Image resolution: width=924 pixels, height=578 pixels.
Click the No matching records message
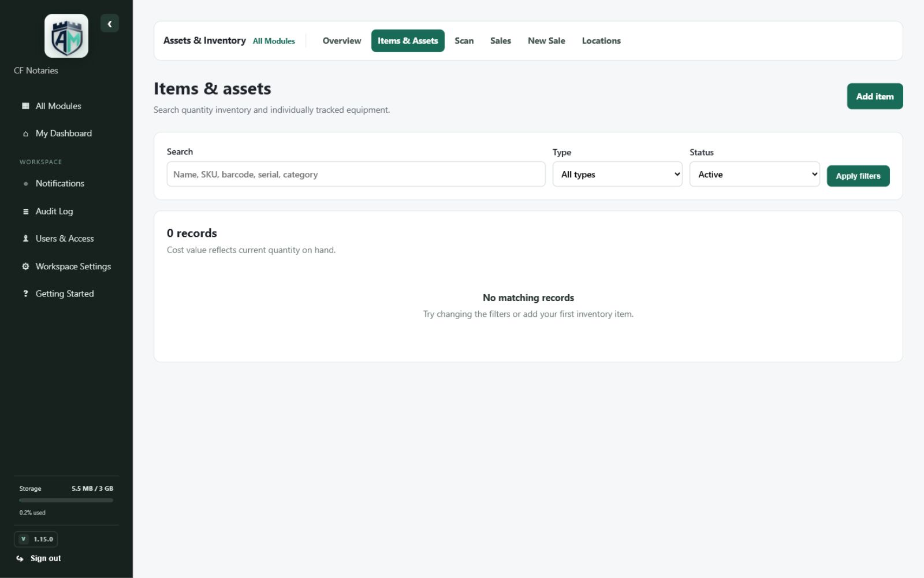pos(528,298)
